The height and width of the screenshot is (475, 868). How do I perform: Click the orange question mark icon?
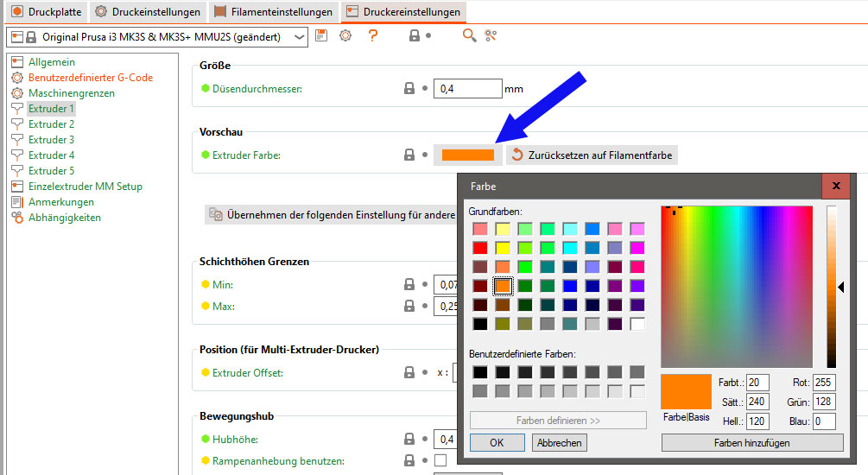point(372,35)
